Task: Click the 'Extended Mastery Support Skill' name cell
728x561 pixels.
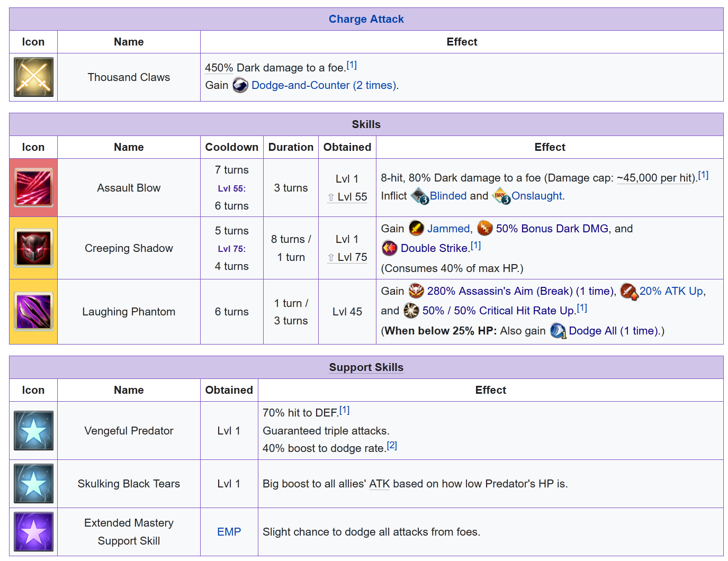Action: click(x=129, y=532)
